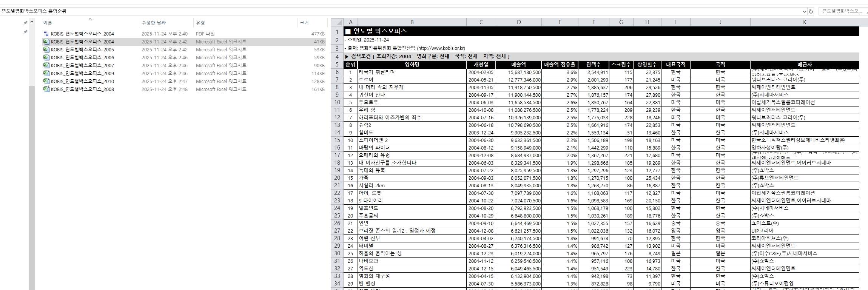The image size is (868, 290).
Task: Sort files by 유형 column
Action: click(200, 23)
